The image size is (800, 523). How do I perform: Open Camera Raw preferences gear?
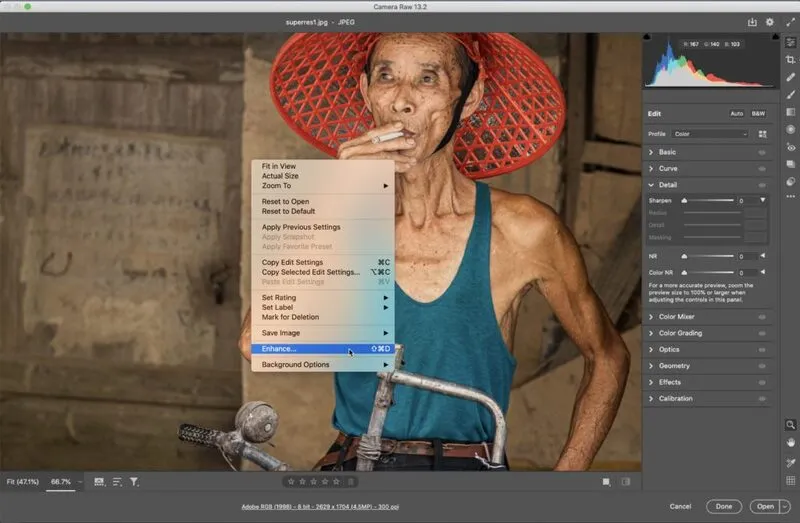click(x=769, y=22)
